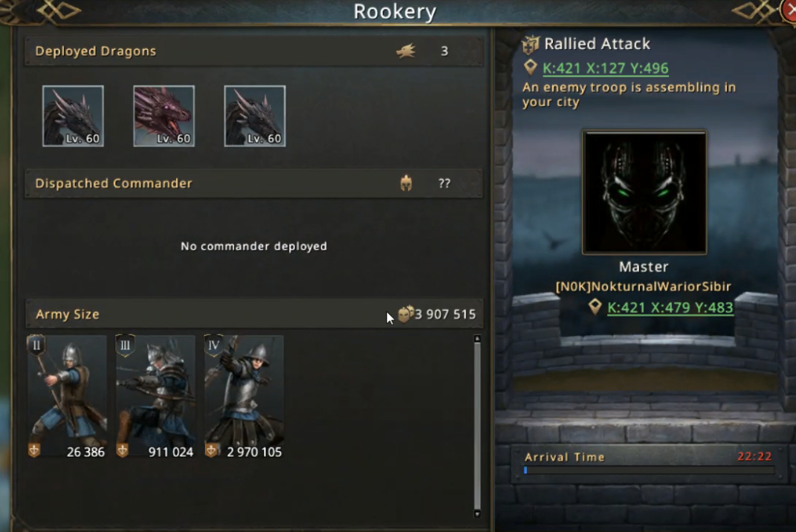This screenshot has height=532, width=796.
Task: Click the tier IV rank badge on ranged troop card
Action: (x=214, y=346)
